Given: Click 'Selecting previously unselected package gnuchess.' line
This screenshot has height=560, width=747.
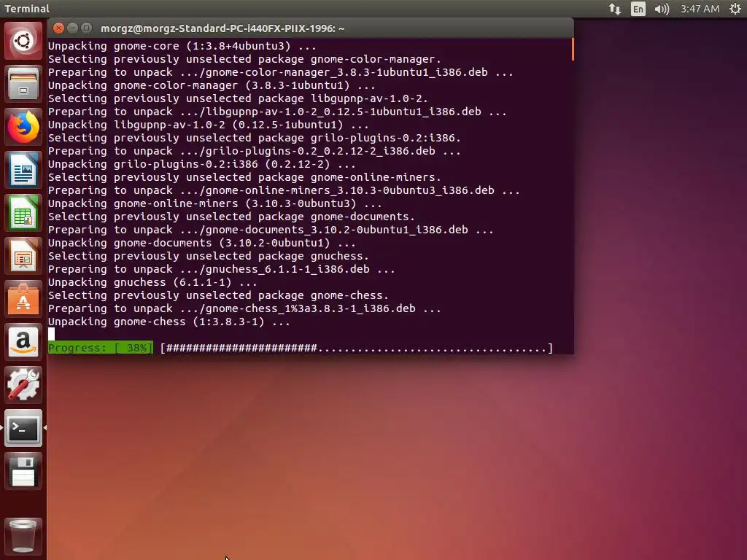Looking at the screenshot, I should pyautogui.click(x=209, y=256).
